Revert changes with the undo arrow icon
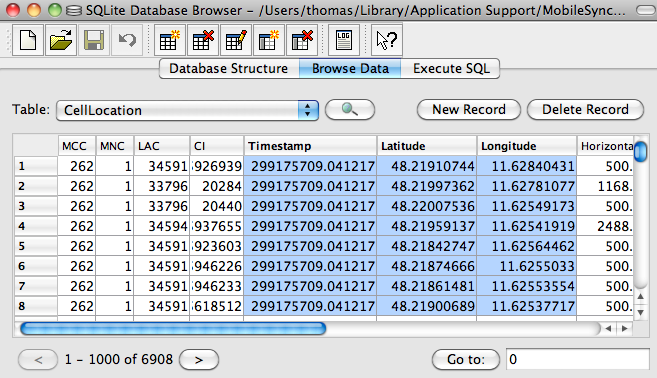This screenshot has height=378, width=657. (x=127, y=40)
